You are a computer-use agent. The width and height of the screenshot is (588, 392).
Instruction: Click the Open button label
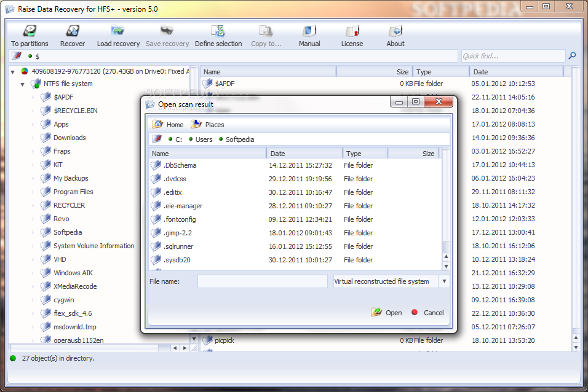pos(394,313)
